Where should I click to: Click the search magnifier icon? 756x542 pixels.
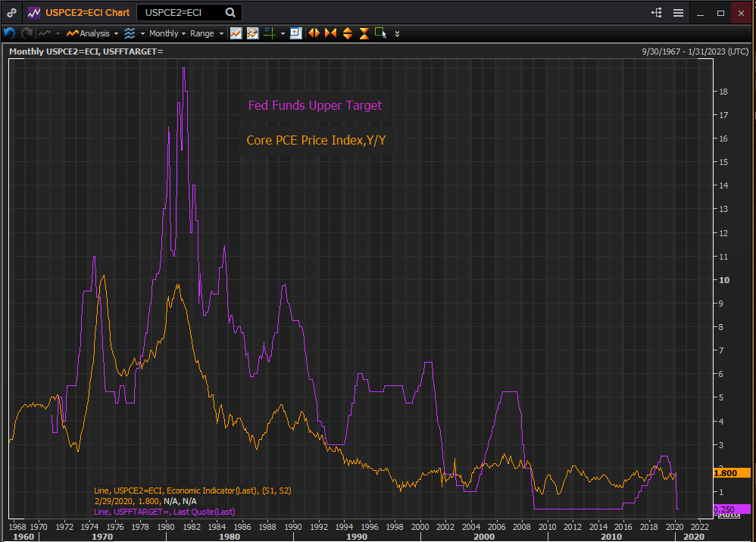pyautogui.click(x=230, y=13)
